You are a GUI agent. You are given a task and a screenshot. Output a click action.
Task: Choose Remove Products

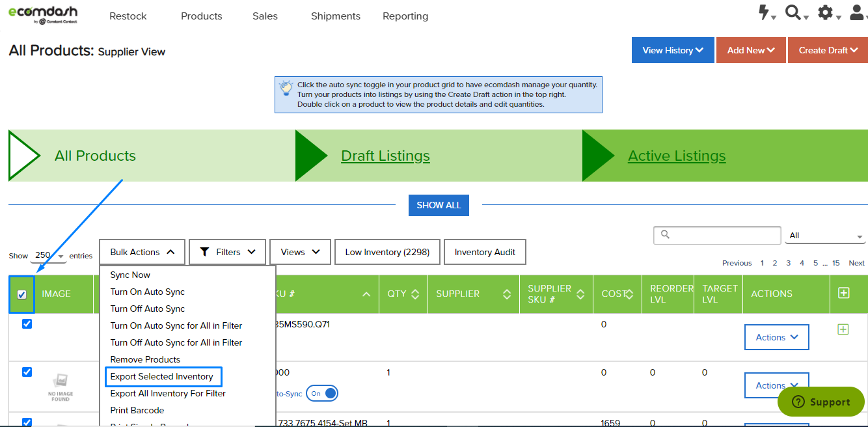(x=145, y=359)
